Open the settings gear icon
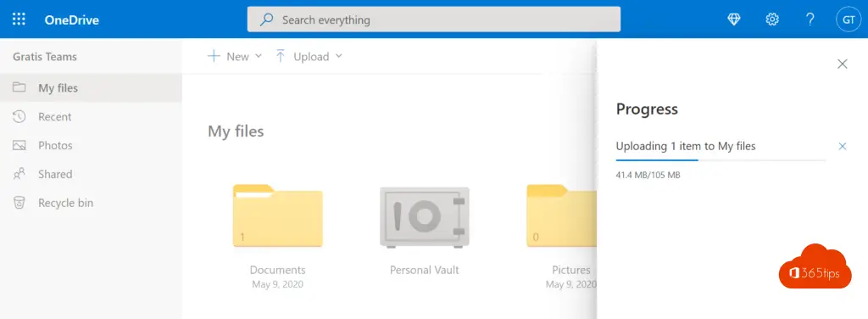The height and width of the screenshot is (319, 868). tap(772, 20)
